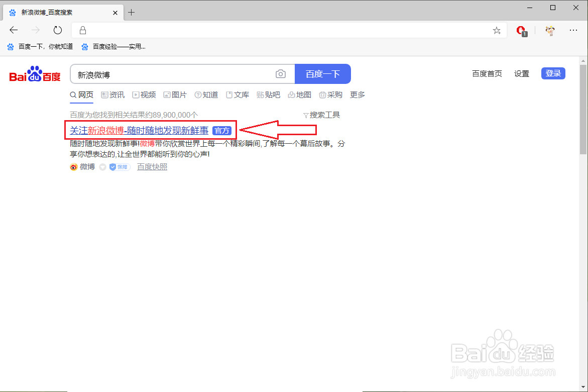
Task: Click the 微博 source name
Action: pyautogui.click(x=87, y=167)
